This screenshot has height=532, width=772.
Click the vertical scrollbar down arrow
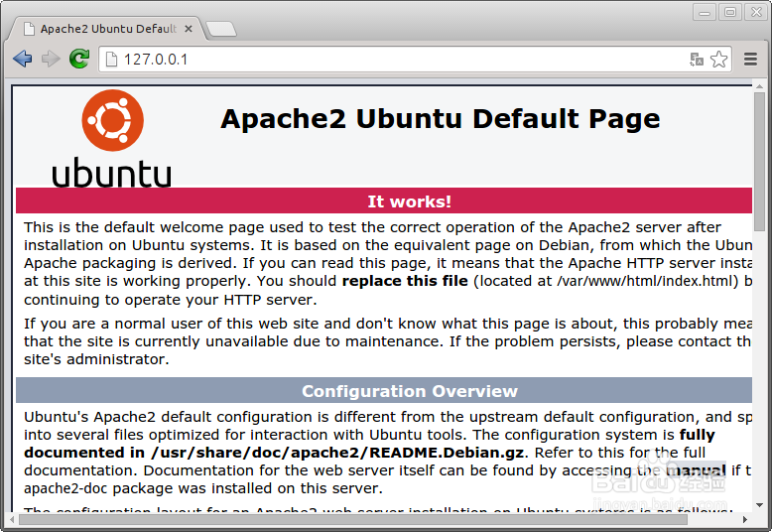pyautogui.click(x=759, y=505)
